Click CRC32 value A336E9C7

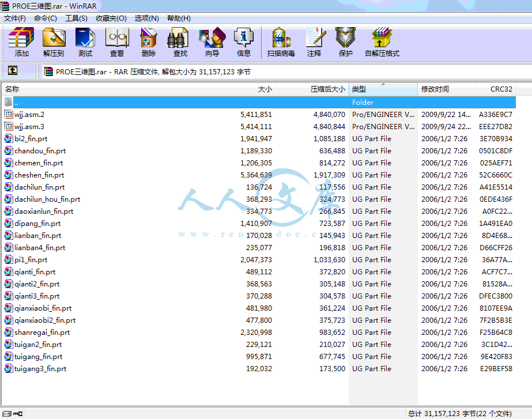click(495, 114)
